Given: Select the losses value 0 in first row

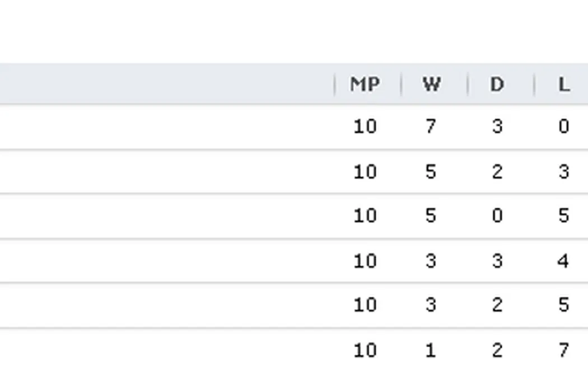Looking at the screenshot, I should tap(563, 127).
